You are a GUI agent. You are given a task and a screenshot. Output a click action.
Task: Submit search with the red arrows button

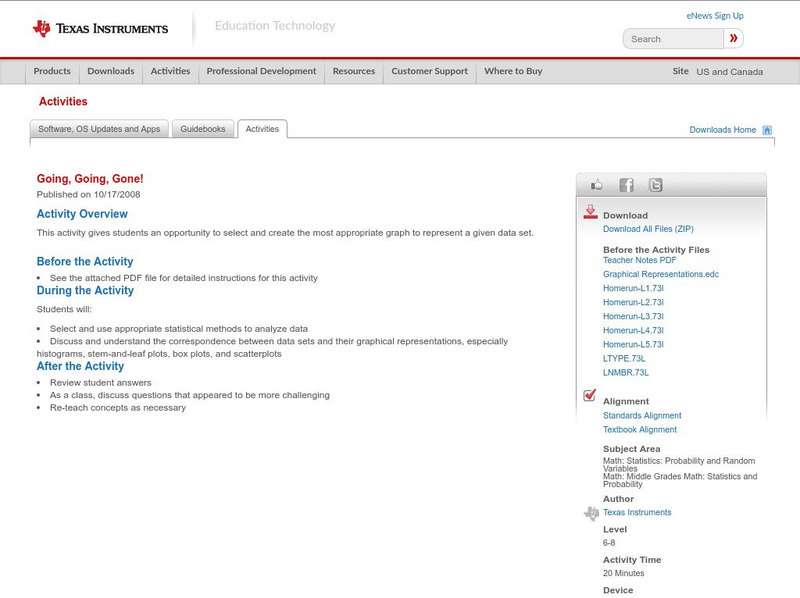pos(734,38)
